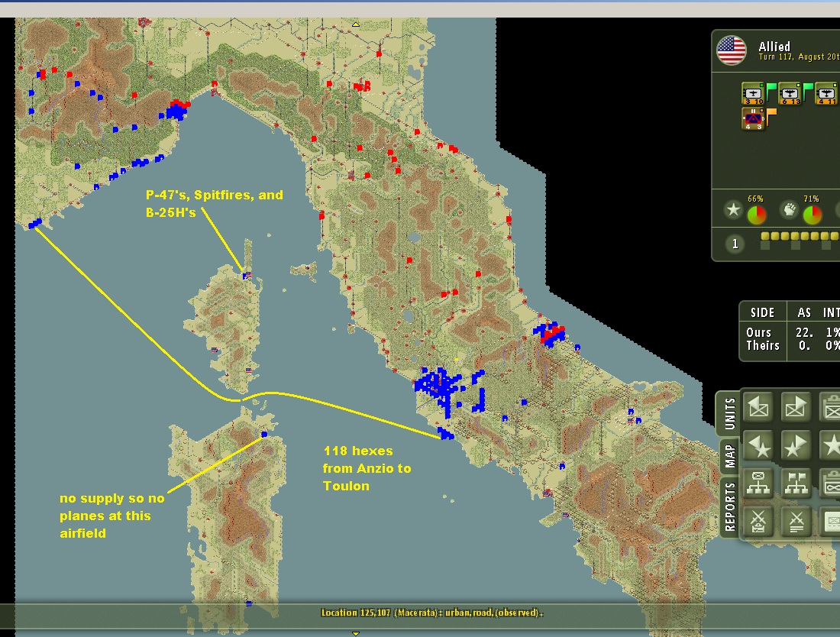Image resolution: width=840 pixels, height=637 pixels.
Task: Click the round number 1 indicator
Action: (735, 244)
